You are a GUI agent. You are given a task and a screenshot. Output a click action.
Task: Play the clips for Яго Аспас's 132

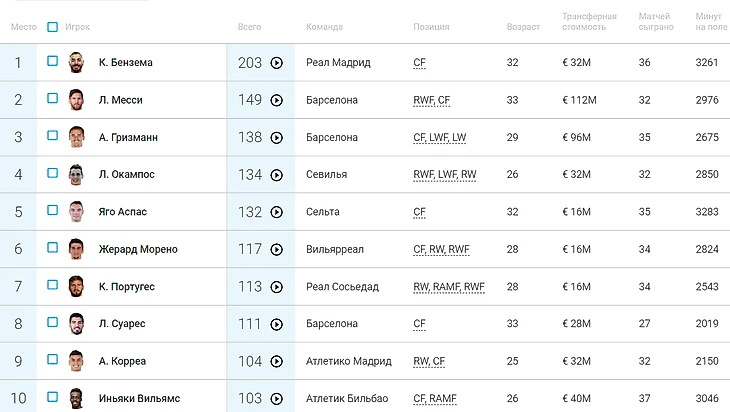coord(276,212)
